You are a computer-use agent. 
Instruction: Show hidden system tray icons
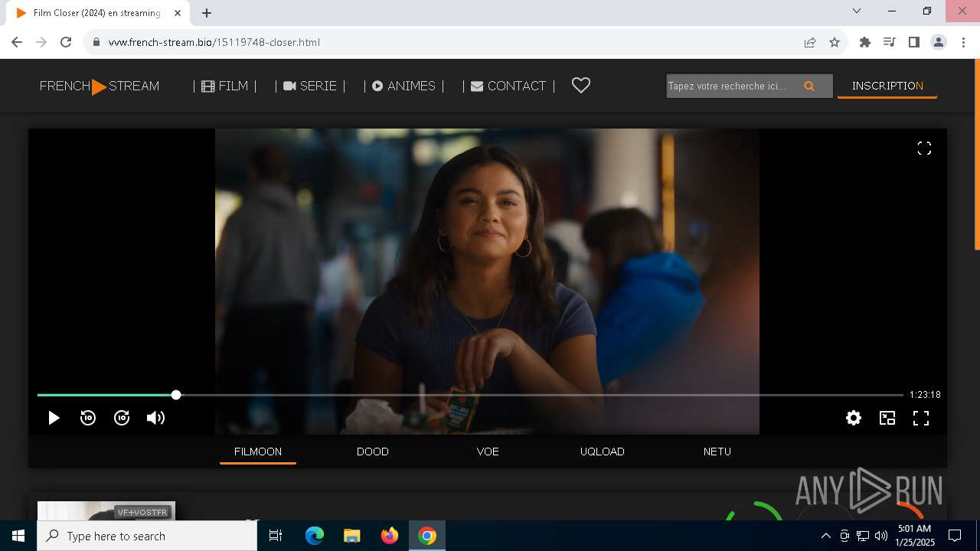point(825,536)
